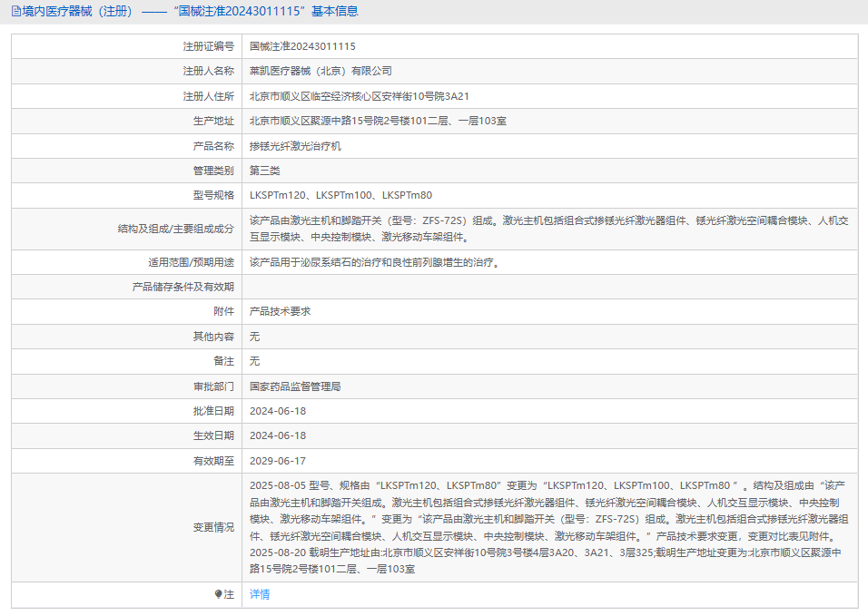
Task: Click the intended use text about 泌尿系结石
Action: [374, 262]
